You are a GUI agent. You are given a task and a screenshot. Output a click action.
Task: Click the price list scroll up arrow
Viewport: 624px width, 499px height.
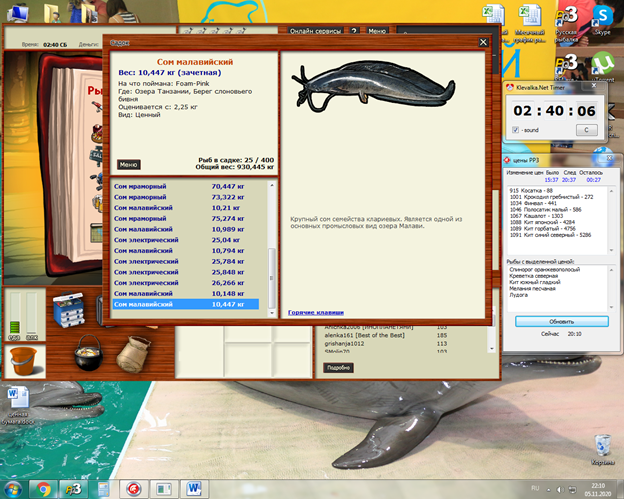point(612,191)
